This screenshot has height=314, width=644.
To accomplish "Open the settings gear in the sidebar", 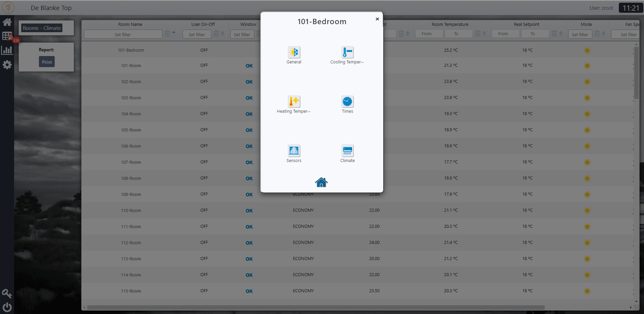I will pos(7,65).
